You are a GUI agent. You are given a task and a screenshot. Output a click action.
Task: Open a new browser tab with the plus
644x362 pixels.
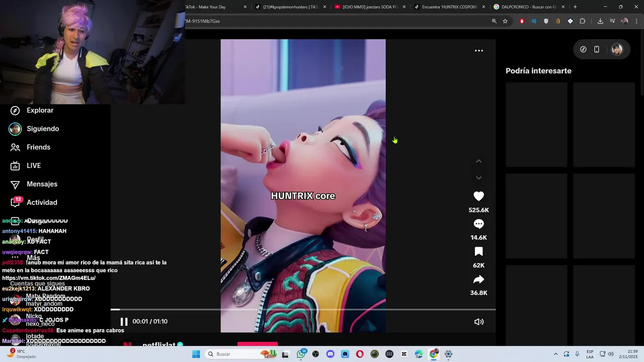(x=575, y=7)
